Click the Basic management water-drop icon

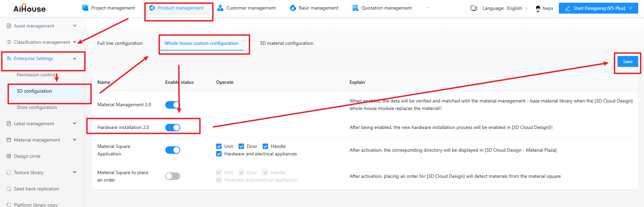[x=292, y=8]
